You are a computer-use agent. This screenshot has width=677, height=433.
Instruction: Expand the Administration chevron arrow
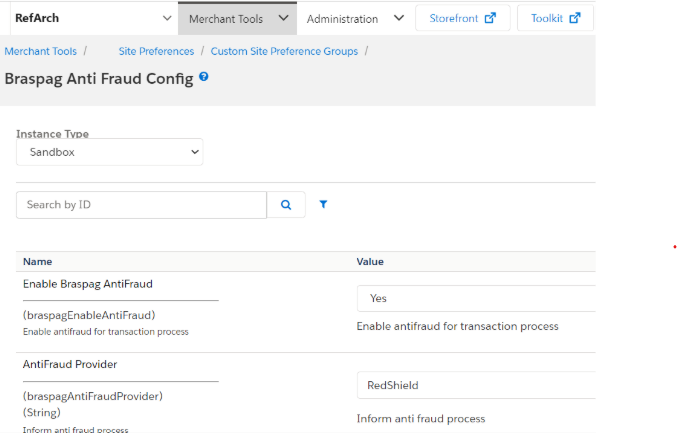(399, 18)
